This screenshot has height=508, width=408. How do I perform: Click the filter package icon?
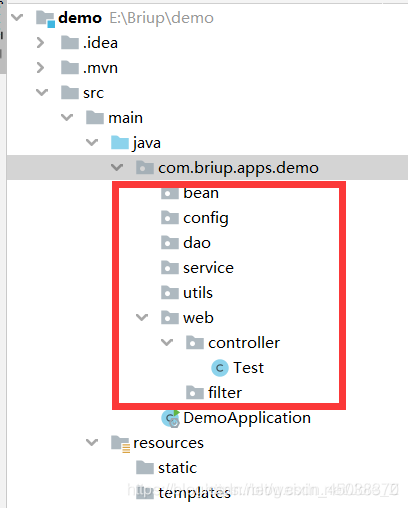195,392
